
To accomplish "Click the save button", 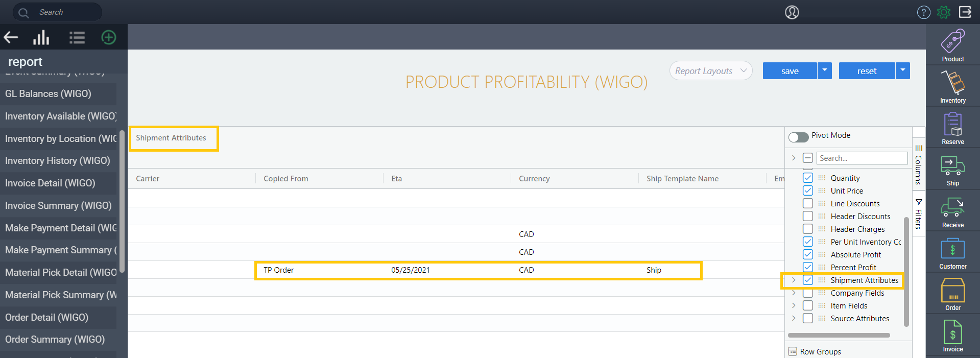I will click(x=790, y=71).
